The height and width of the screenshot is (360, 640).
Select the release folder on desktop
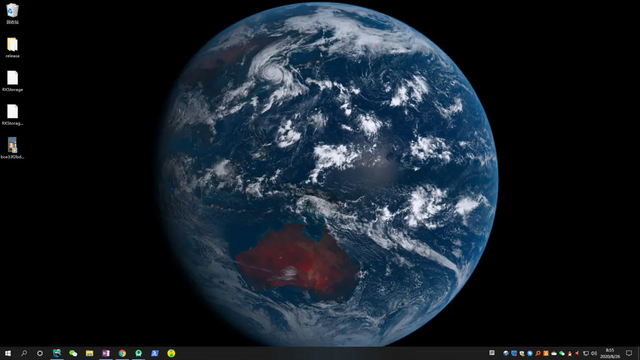(12, 47)
